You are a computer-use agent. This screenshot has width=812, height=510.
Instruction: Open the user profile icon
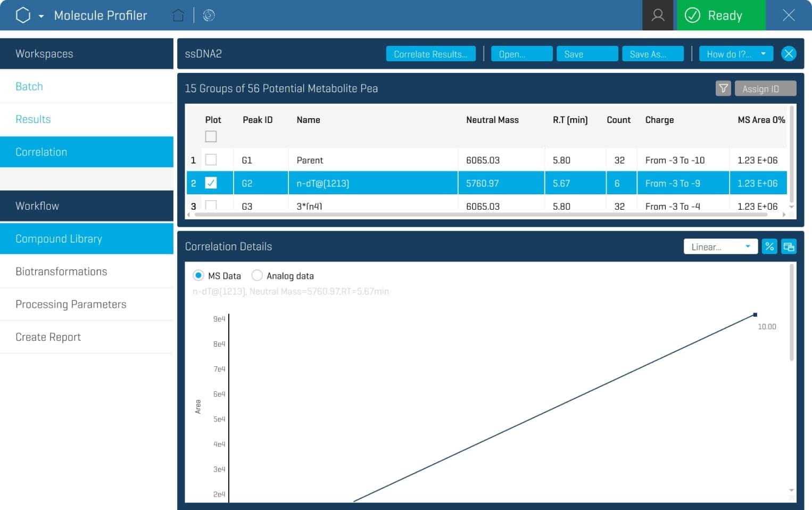coord(658,15)
